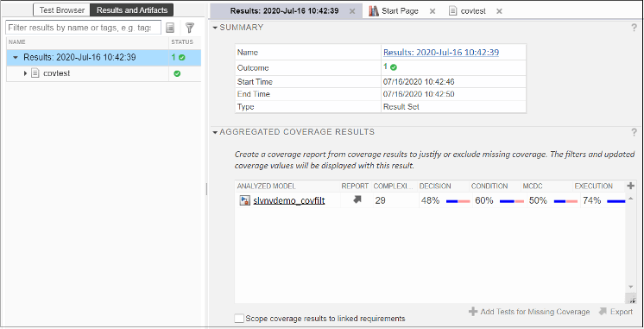Image resolution: width=644 pixels, height=329 pixels.
Task: Click Start Time value 07/16/2020 10:42:46
Action: pos(419,82)
